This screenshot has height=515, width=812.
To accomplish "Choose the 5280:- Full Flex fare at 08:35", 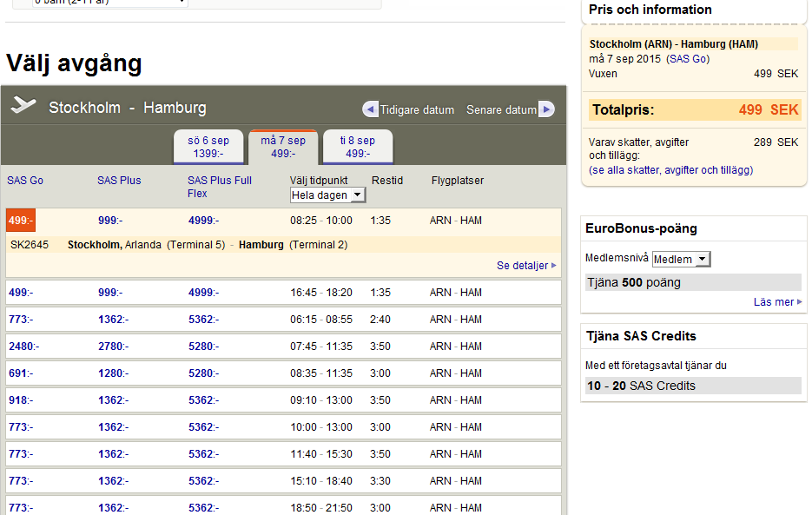I will click(203, 373).
